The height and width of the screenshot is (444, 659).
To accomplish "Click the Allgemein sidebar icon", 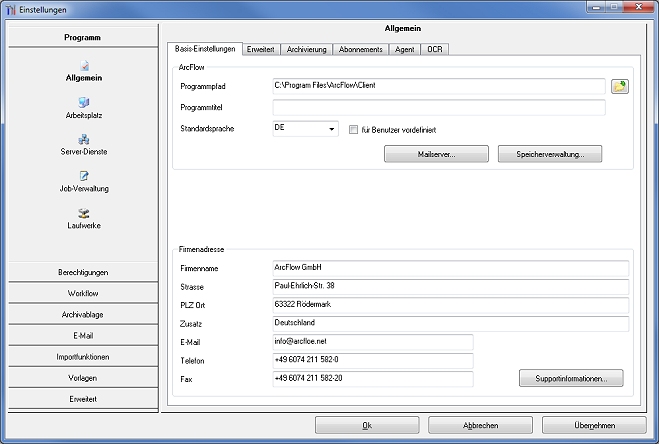I will pyautogui.click(x=84, y=66).
